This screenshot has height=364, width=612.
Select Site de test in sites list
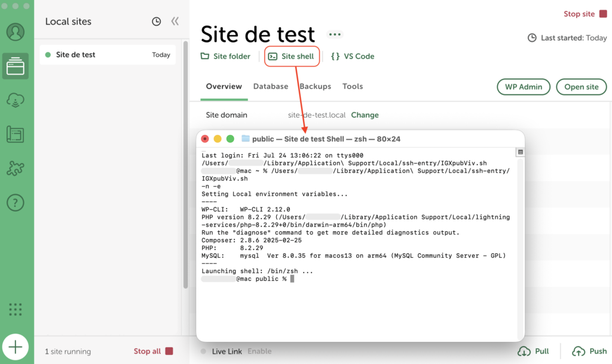coord(108,54)
